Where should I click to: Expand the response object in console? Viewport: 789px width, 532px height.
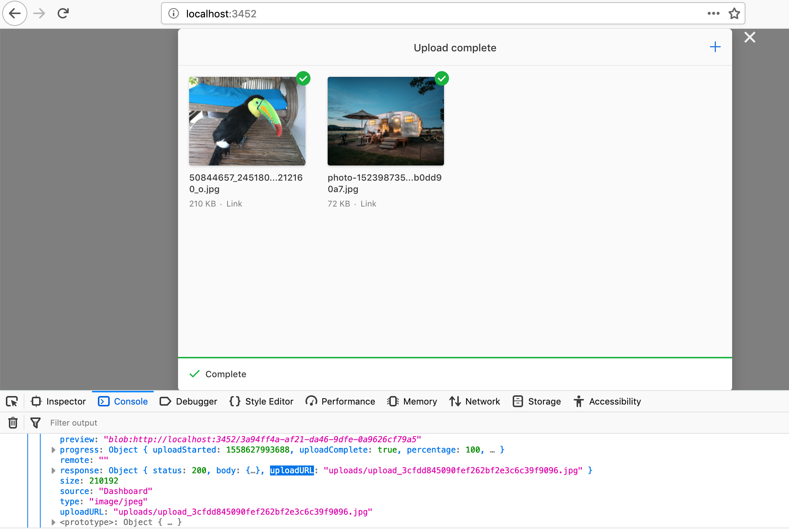53,470
